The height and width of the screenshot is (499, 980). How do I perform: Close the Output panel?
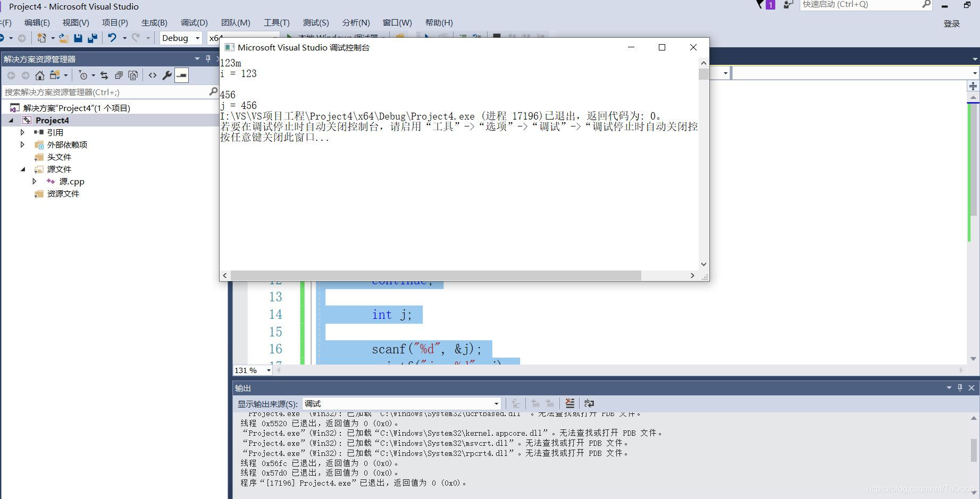(x=971, y=388)
